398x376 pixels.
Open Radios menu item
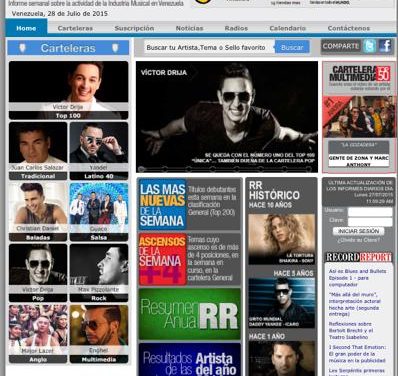(x=236, y=28)
